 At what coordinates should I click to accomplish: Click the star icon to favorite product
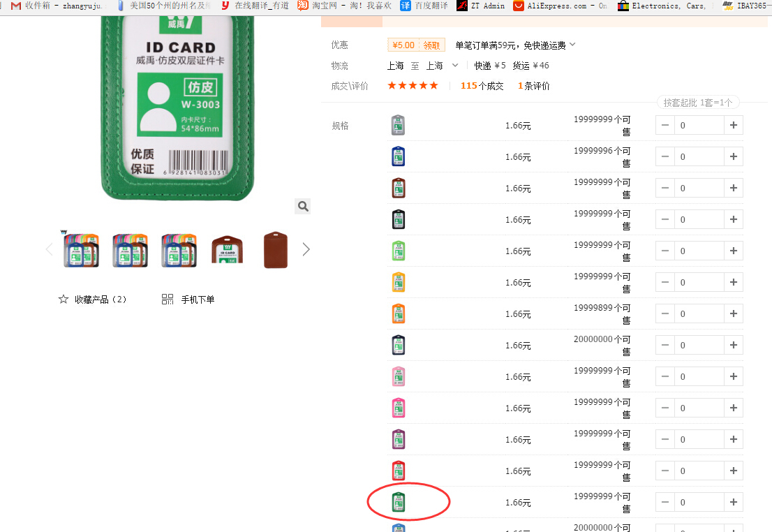(x=64, y=300)
